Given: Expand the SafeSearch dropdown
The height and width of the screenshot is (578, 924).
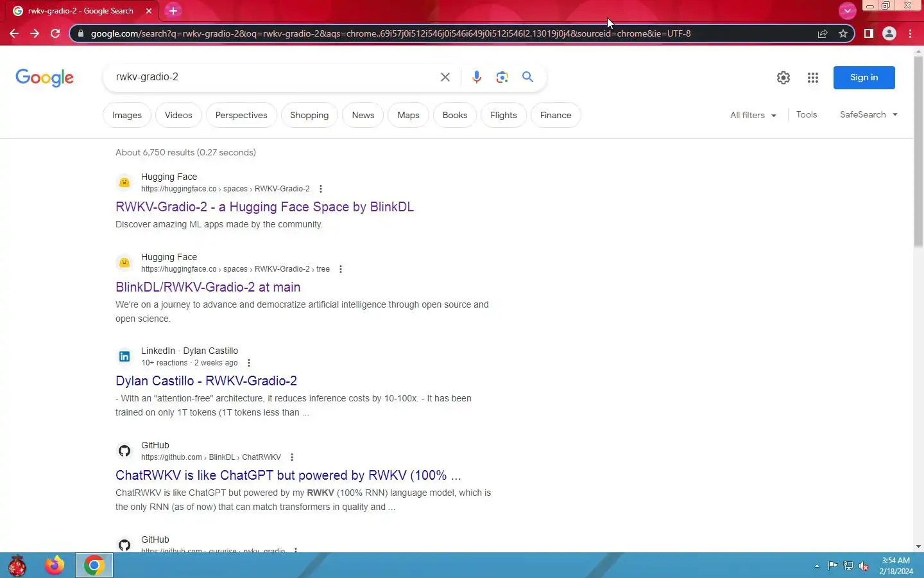Looking at the screenshot, I should 869,114.
